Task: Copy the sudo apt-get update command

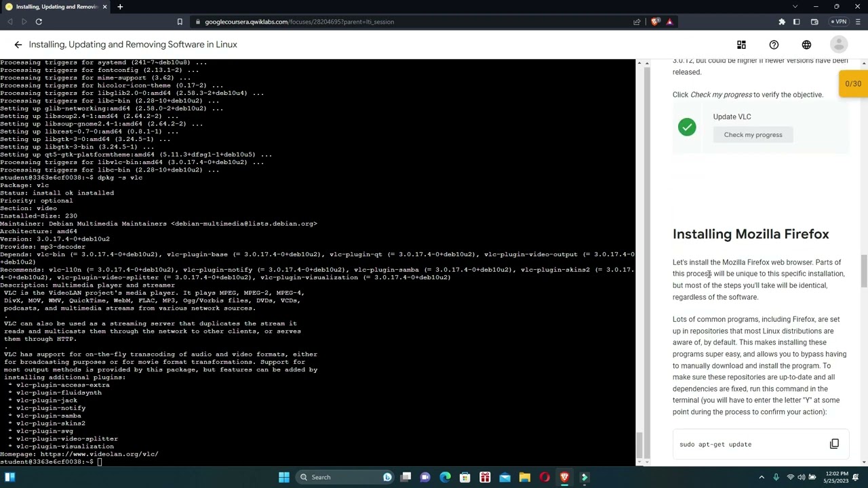Action: (834, 444)
